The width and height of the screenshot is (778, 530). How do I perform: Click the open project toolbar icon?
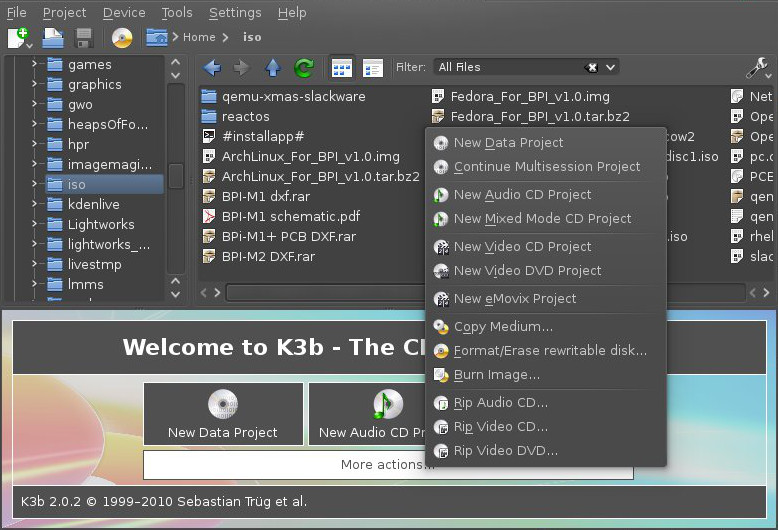[x=53, y=38]
